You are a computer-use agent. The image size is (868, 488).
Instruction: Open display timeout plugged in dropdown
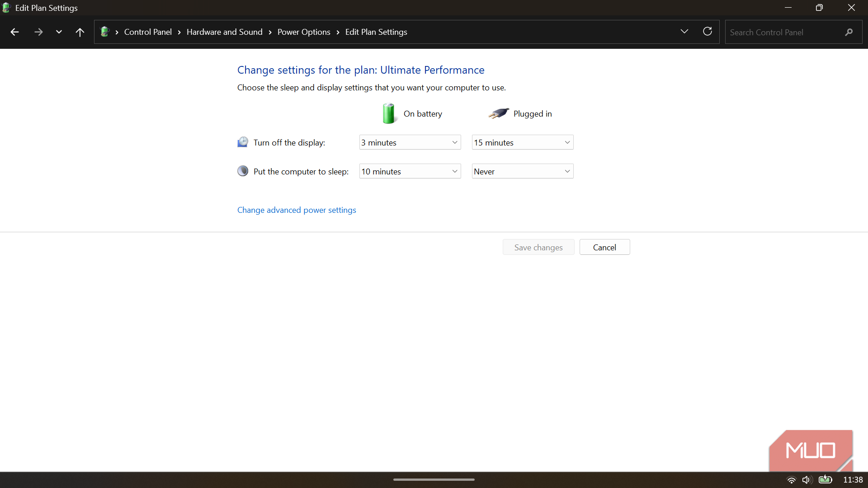point(523,142)
